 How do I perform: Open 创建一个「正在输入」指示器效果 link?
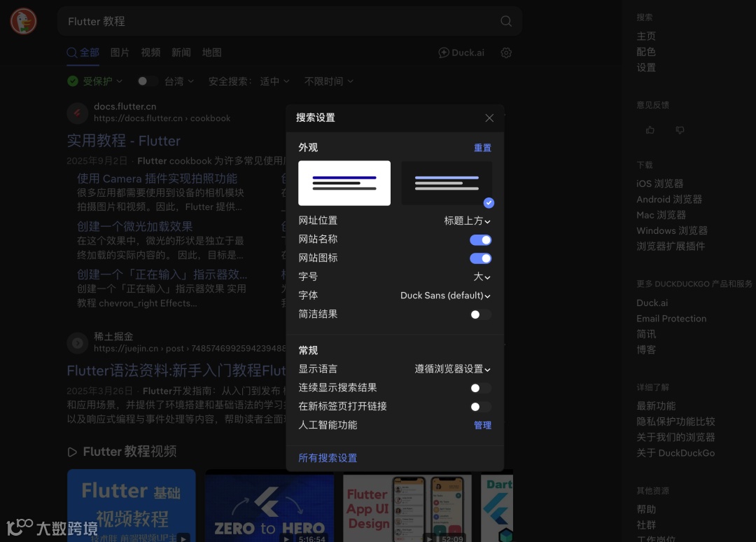(x=162, y=275)
